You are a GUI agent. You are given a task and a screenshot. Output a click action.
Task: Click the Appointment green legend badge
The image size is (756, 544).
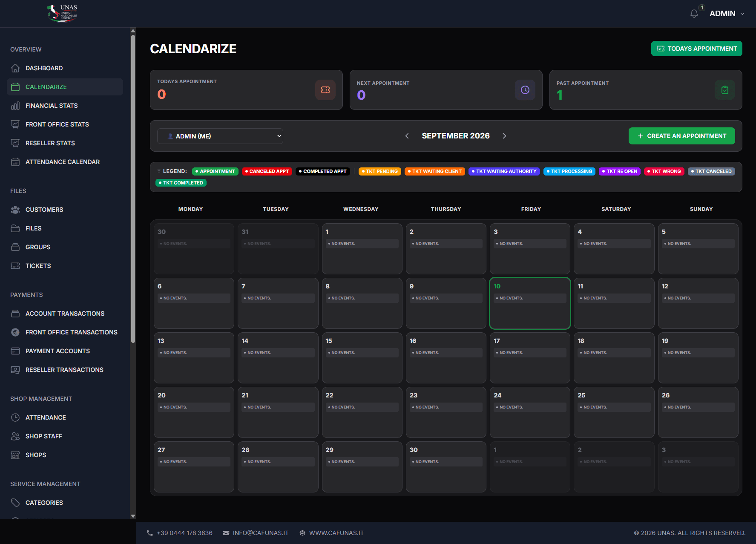215,171
